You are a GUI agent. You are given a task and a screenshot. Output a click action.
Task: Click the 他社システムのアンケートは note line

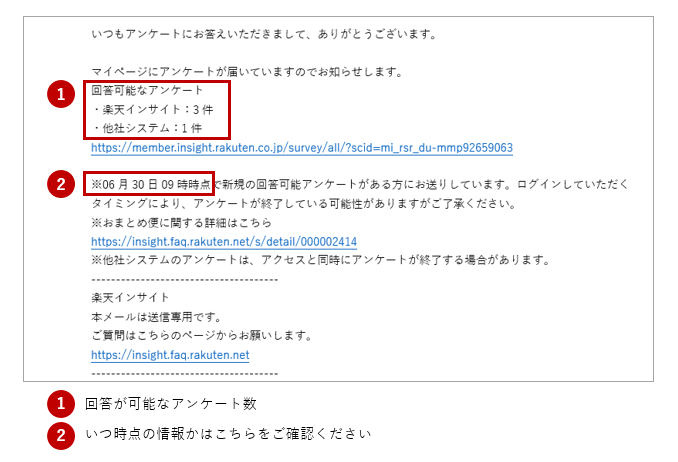coord(320,260)
